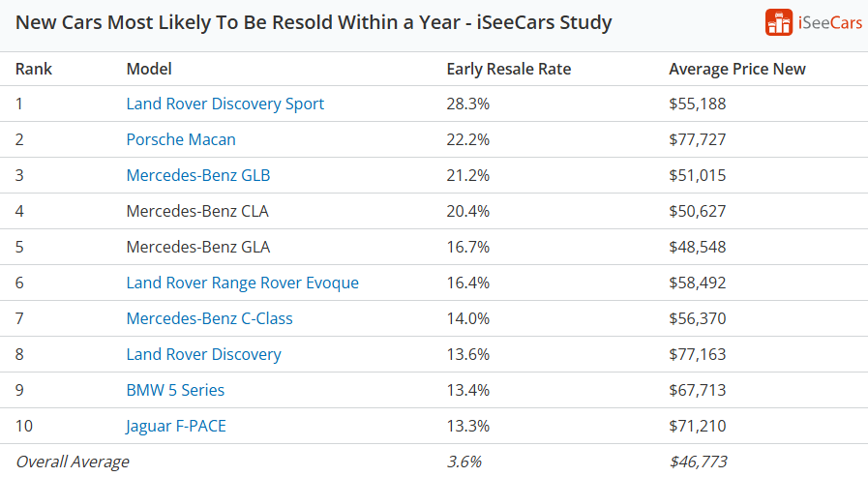
Task: Click the 28.3% resale rate cell
Action: (468, 104)
